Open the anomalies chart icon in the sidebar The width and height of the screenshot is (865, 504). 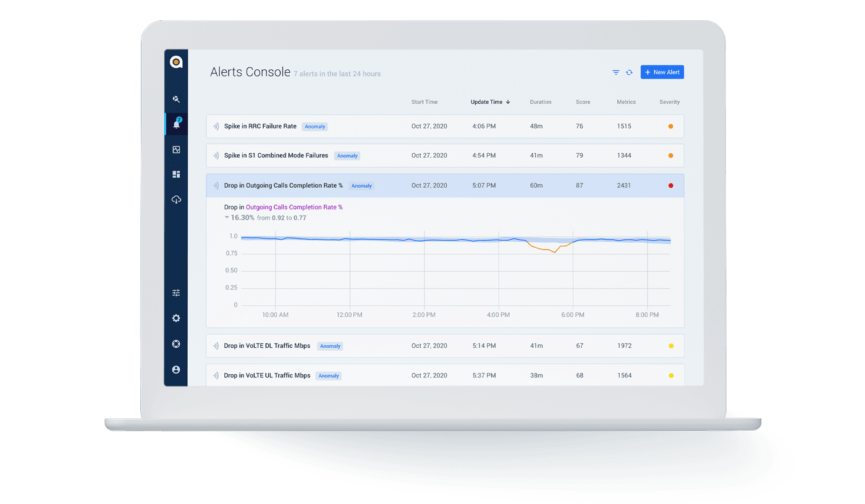[176, 149]
